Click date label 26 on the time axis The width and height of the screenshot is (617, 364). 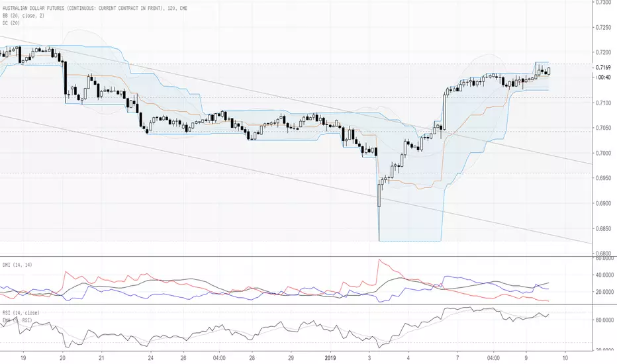pos(183,358)
